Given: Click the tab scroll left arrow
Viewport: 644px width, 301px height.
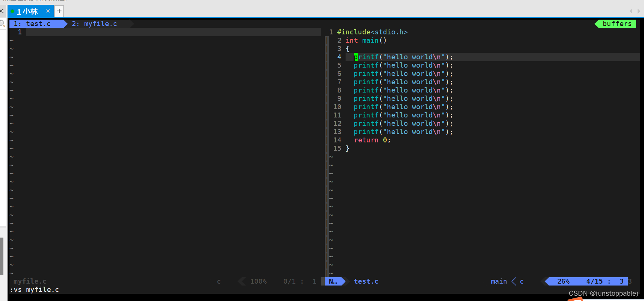Looking at the screenshot, I should click(631, 11).
